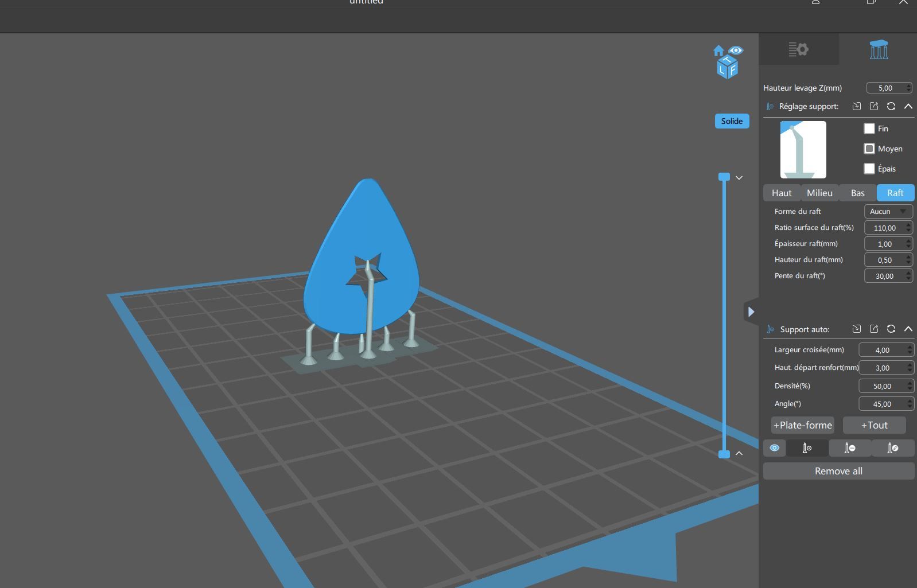Image resolution: width=917 pixels, height=588 pixels.
Task: Export settings in the Réglage support header
Action: coord(874,106)
